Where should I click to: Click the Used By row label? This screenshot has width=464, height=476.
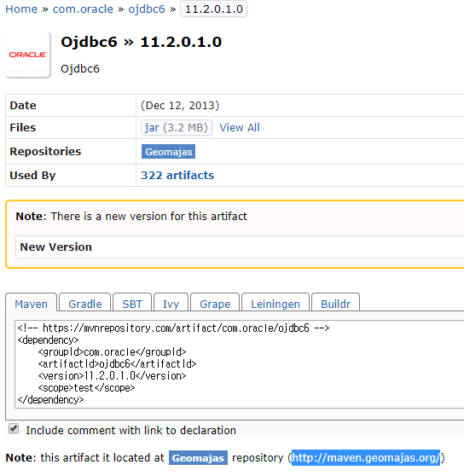point(32,175)
